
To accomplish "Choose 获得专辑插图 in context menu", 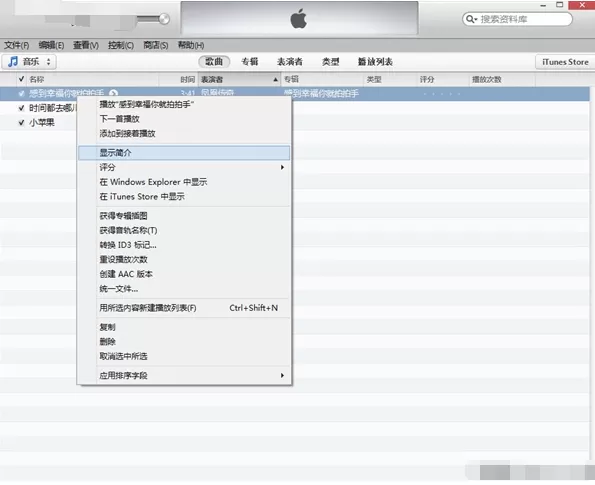I will click(184, 216).
